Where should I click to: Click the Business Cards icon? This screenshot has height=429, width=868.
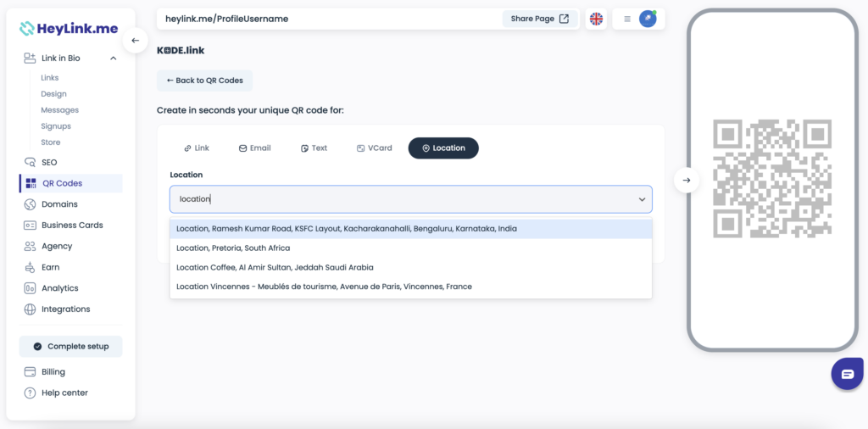point(30,226)
